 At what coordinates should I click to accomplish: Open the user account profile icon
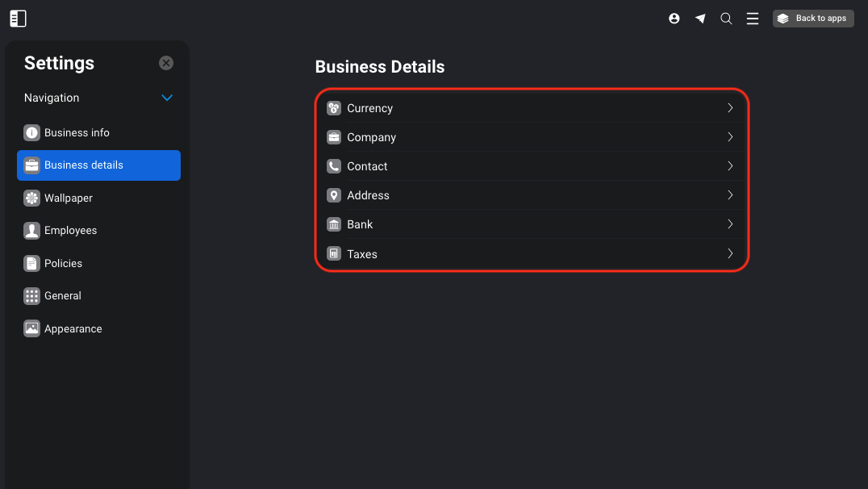coord(674,19)
